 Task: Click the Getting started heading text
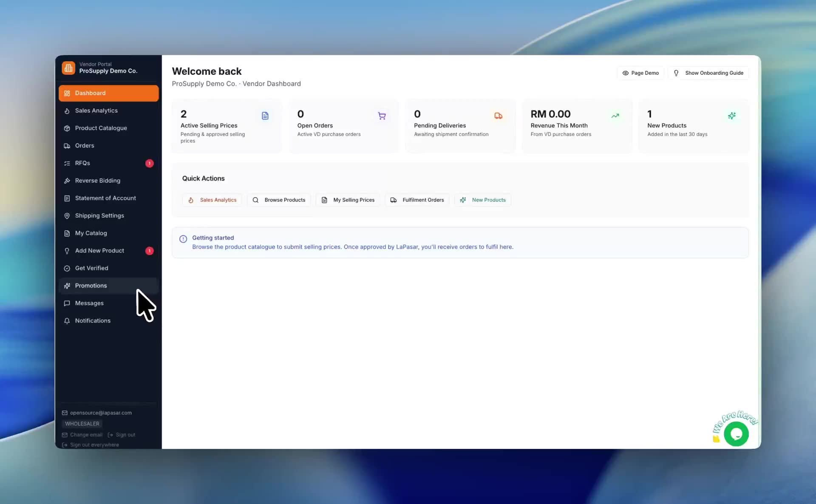tap(213, 238)
